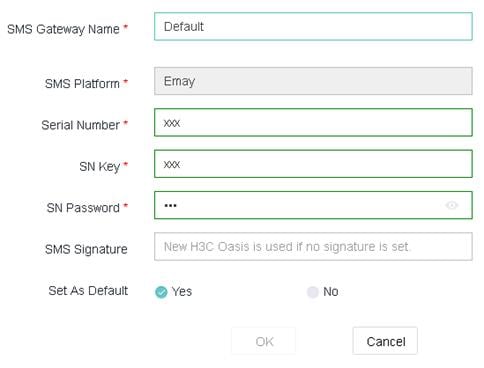Click the Cancel button
This screenshot has width=484, height=368.
385,341
